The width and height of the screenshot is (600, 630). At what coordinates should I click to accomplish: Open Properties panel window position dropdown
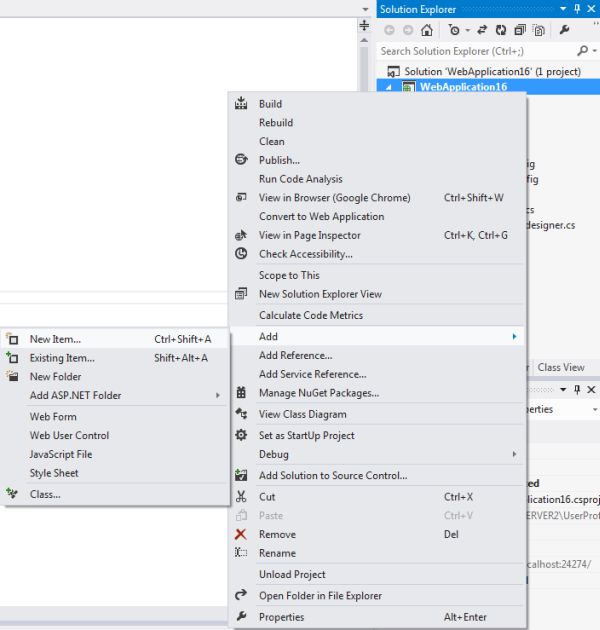click(563, 389)
